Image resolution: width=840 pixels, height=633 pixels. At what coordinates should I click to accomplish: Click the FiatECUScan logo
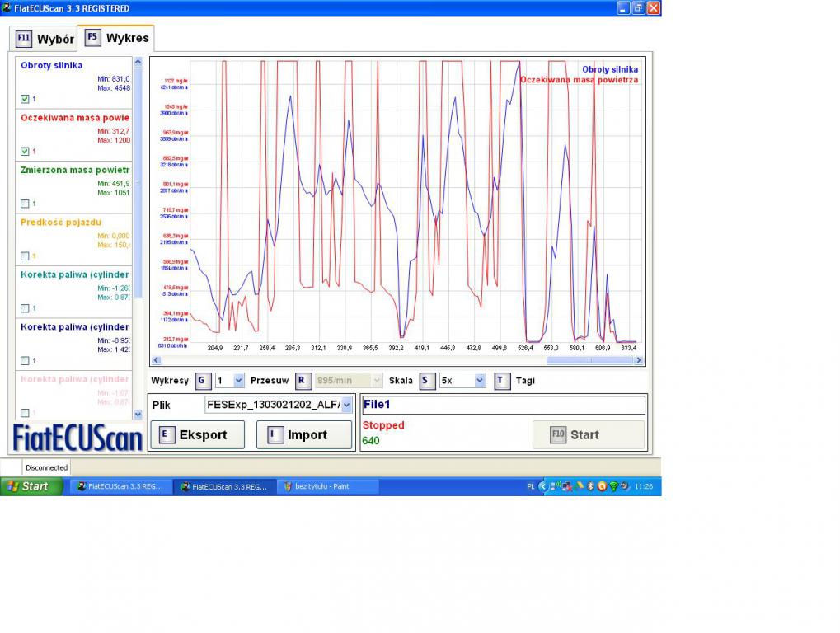(x=78, y=438)
